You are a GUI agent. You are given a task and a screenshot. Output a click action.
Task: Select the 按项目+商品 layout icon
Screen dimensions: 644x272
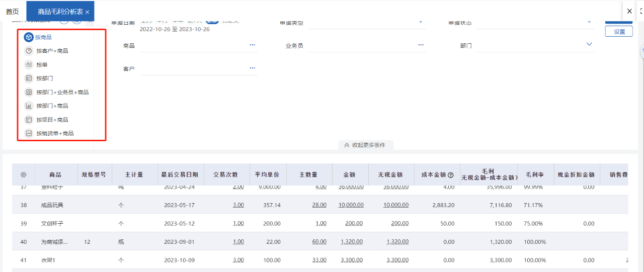[x=29, y=120]
